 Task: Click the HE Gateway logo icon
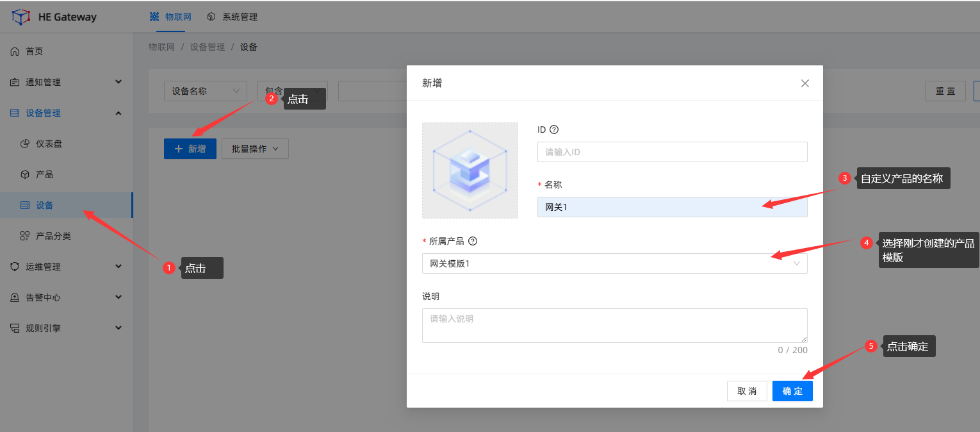(x=21, y=17)
